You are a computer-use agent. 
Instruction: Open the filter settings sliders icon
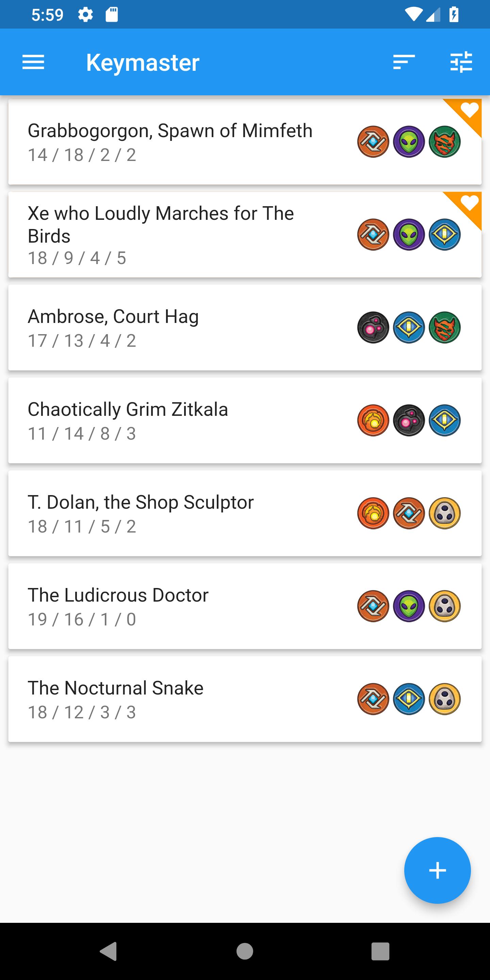pyautogui.click(x=461, y=62)
